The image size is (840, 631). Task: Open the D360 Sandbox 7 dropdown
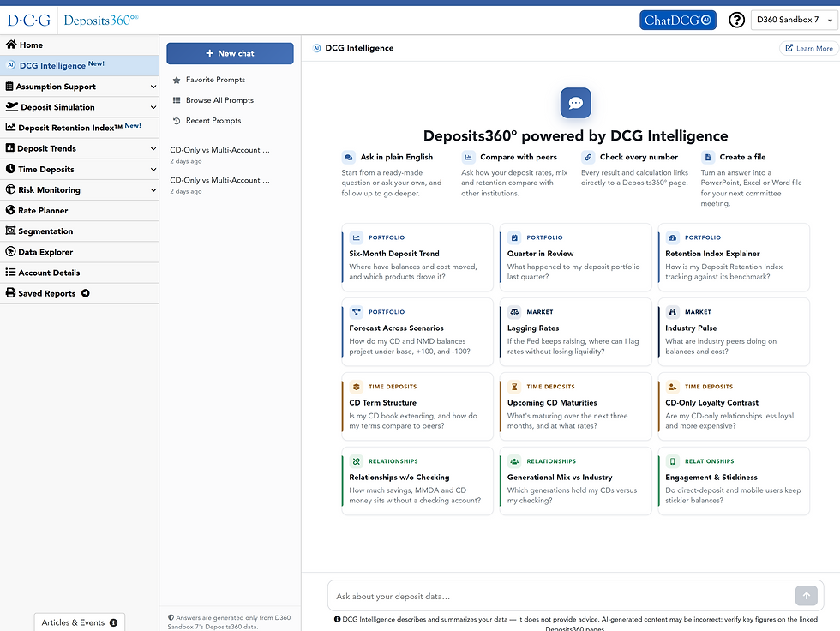(x=795, y=21)
